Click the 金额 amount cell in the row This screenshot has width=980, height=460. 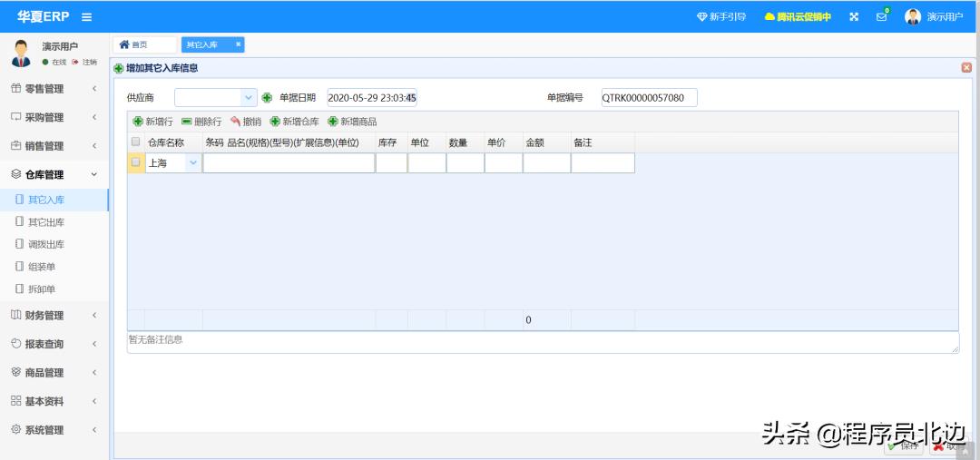[x=547, y=163]
